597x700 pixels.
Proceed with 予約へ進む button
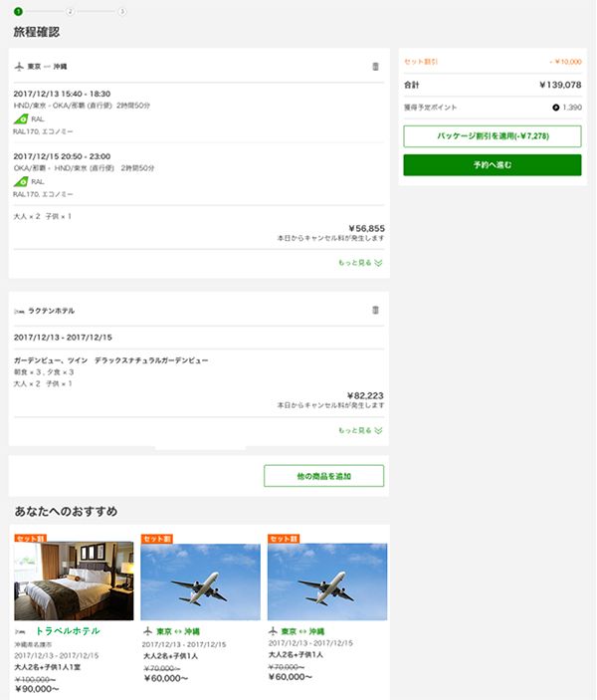492,164
